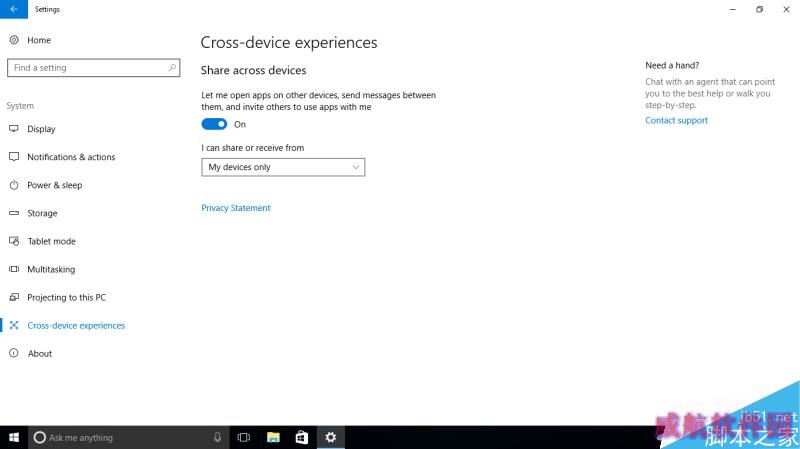This screenshot has height=449, width=800.
Task: Turn off the Share across devices toggle
Action: [214, 124]
